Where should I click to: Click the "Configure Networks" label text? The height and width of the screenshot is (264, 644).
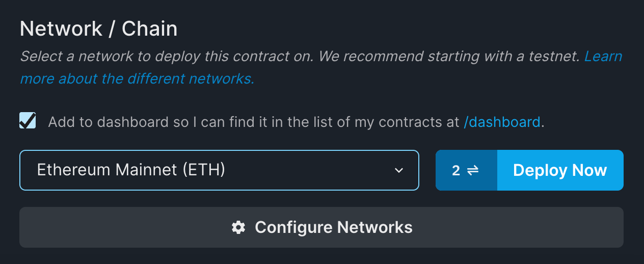[x=334, y=227]
